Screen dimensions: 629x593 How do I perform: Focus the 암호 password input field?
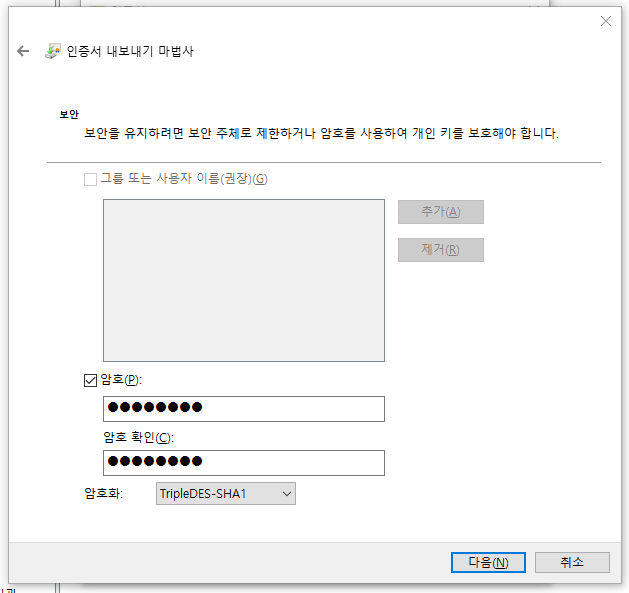pyautogui.click(x=243, y=408)
